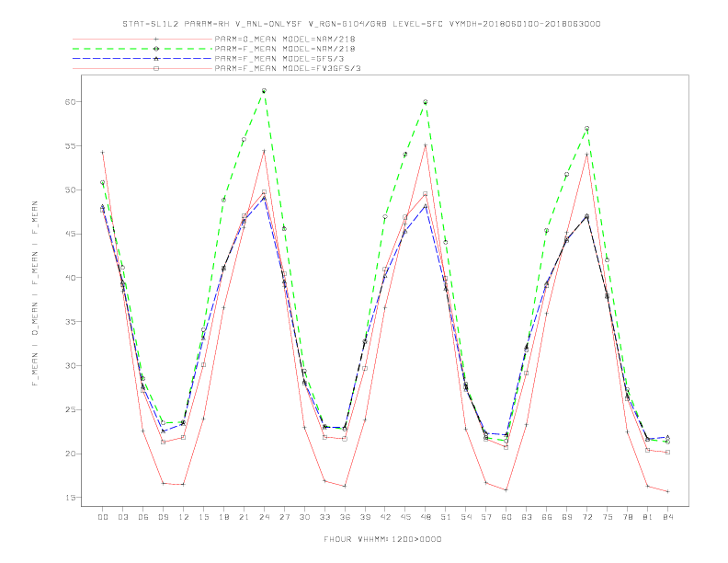Click the x-axis tick label 66

pyautogui.click(x=547, y=517)
